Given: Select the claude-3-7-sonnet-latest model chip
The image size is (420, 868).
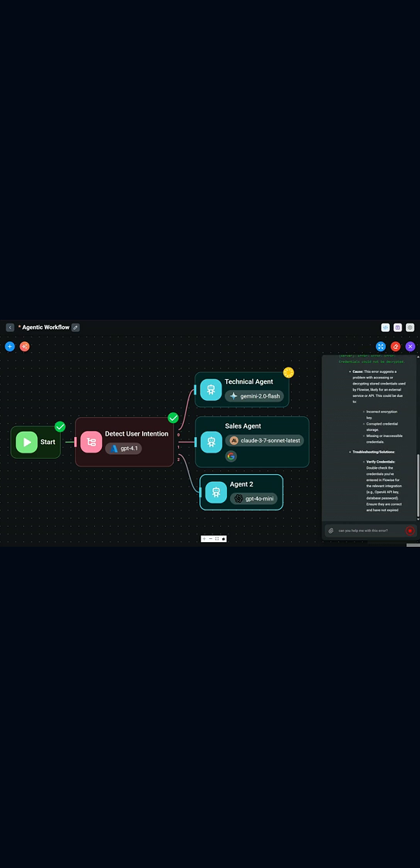Looking at the screenshot, I should 265,441.
